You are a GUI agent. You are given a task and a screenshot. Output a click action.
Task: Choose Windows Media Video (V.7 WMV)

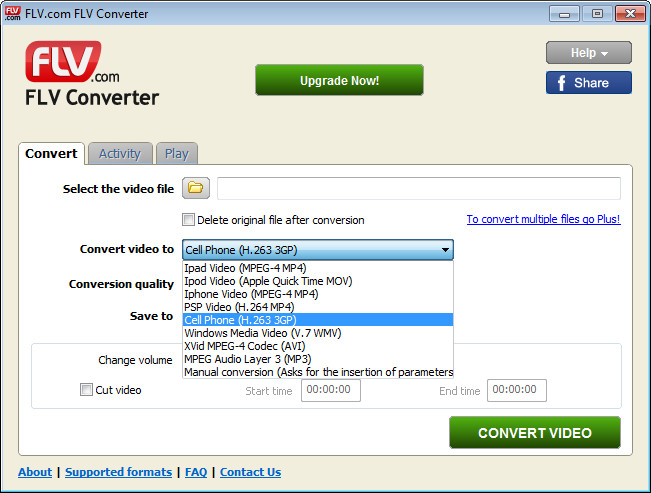318,333
